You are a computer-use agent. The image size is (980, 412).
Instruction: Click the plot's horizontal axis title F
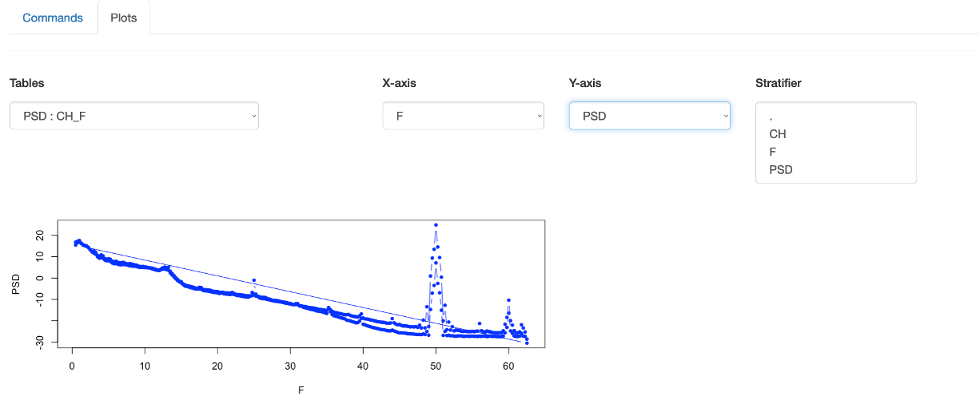coord(301,390)
